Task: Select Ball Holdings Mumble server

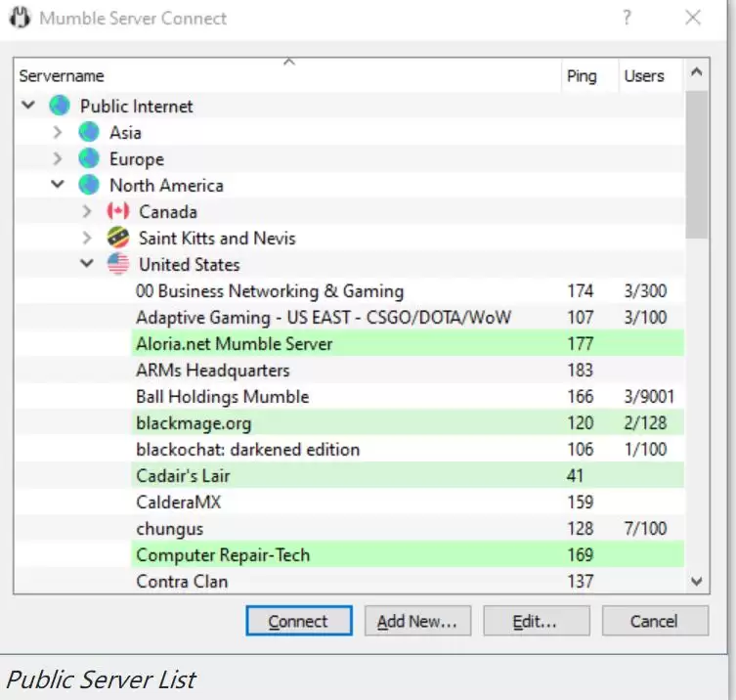Action: click(408, 396)
